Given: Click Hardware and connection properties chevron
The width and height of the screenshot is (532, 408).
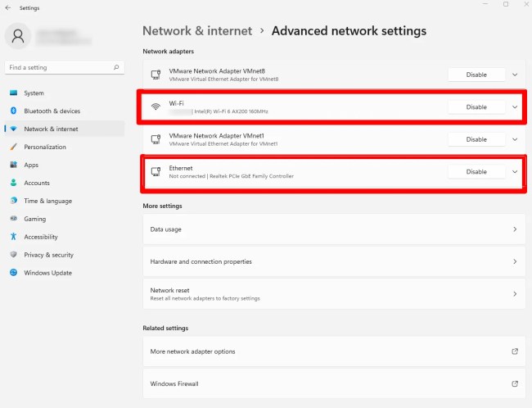Looking at the screenshot, I should coord(515,261).
